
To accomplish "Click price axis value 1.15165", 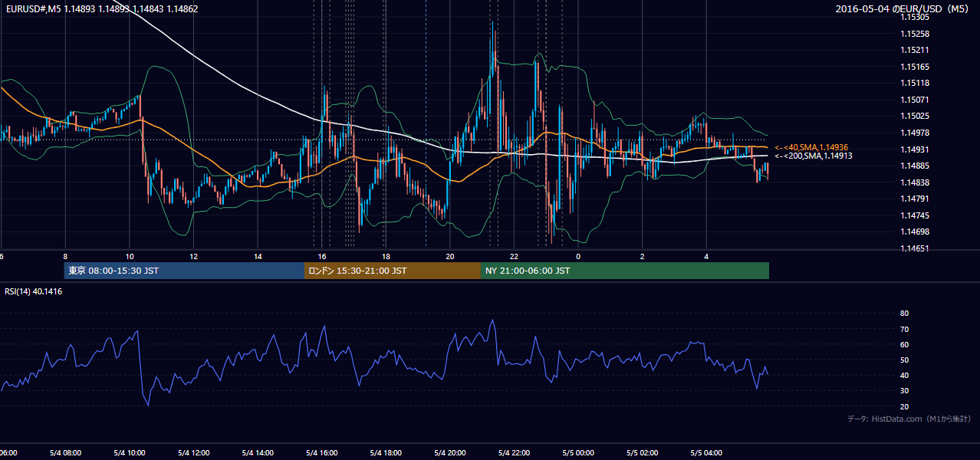I will pos(914,67).
